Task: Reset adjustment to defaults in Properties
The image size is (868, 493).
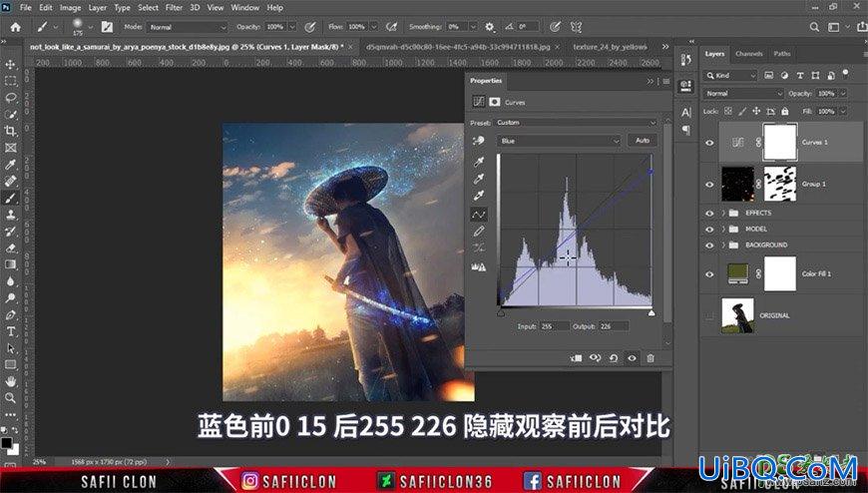Action: pyautogui.click(x=614, y=358)
